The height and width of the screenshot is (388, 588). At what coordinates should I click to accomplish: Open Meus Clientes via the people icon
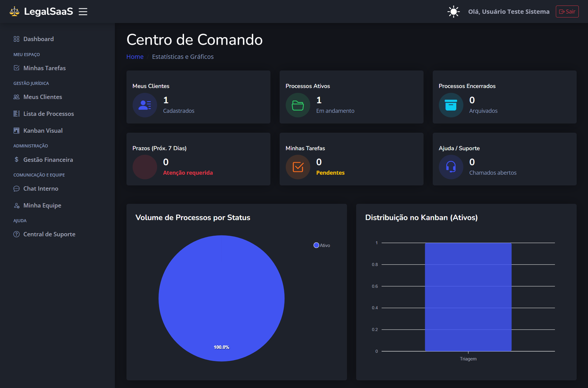pyautogui.click(x=17, y=97)
